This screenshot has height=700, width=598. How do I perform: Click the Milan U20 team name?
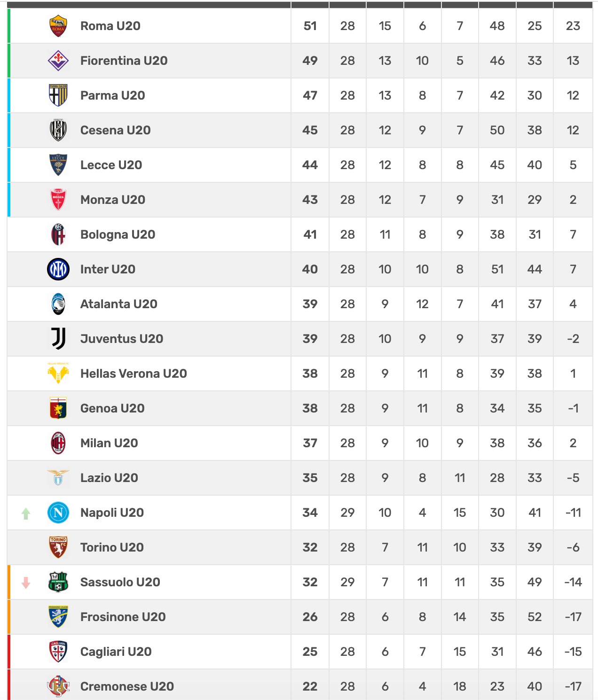click(x=109, y=443)
